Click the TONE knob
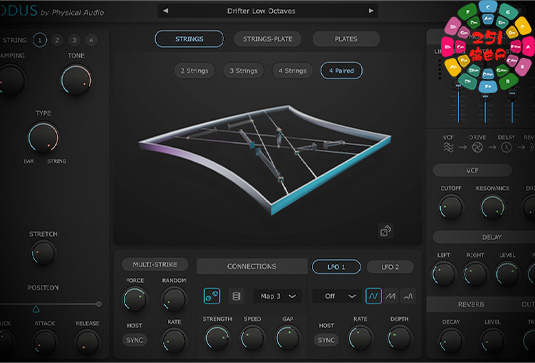 (x=76, y=80)
